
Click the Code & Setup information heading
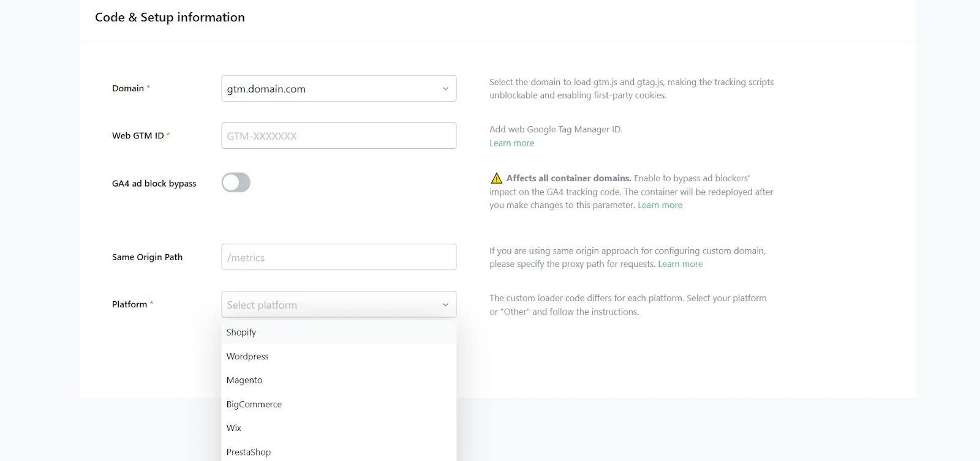coord(170,17)
